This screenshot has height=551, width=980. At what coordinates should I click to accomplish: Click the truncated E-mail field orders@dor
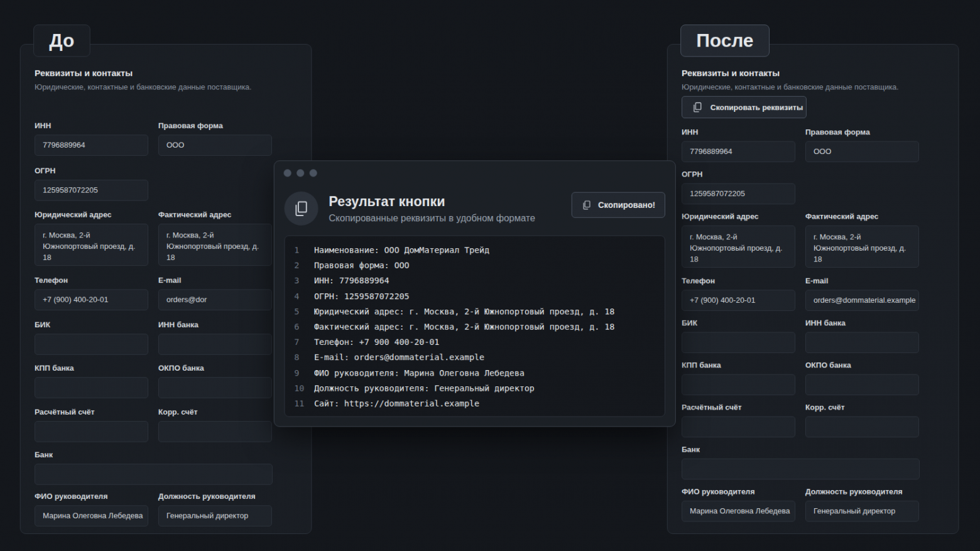pos(215,300)
